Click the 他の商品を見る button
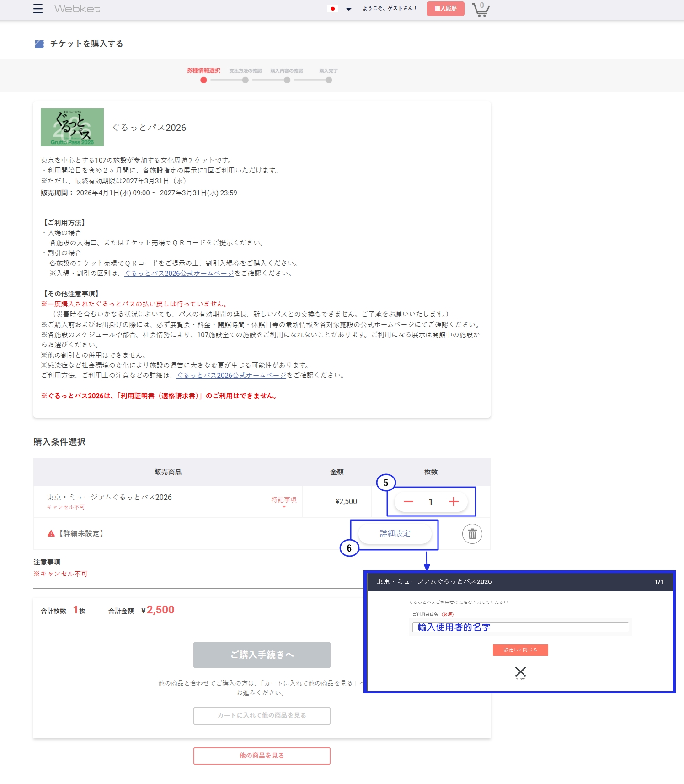The height and width of the screenshot is (784, 684). [262, 756]
